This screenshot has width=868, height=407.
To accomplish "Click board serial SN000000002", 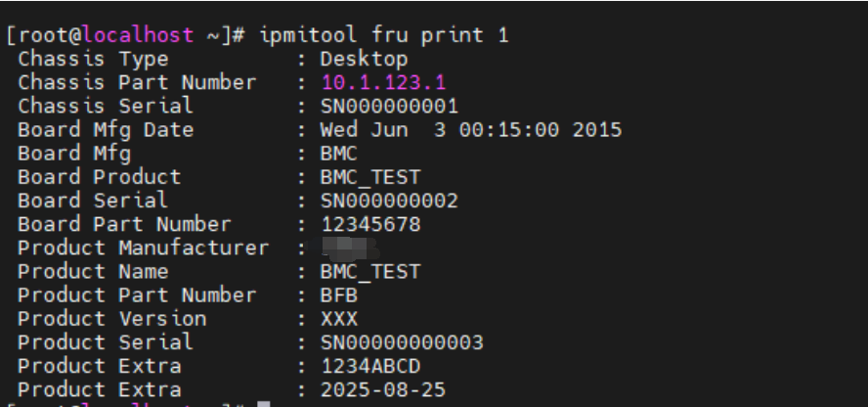I will pyautogui.click(x=389, y=201).
